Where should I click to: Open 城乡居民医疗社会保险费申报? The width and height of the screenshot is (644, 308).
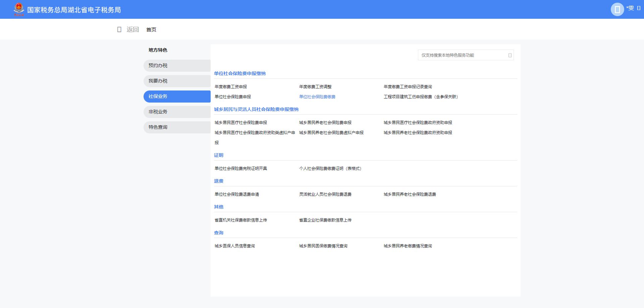point(241,123)
